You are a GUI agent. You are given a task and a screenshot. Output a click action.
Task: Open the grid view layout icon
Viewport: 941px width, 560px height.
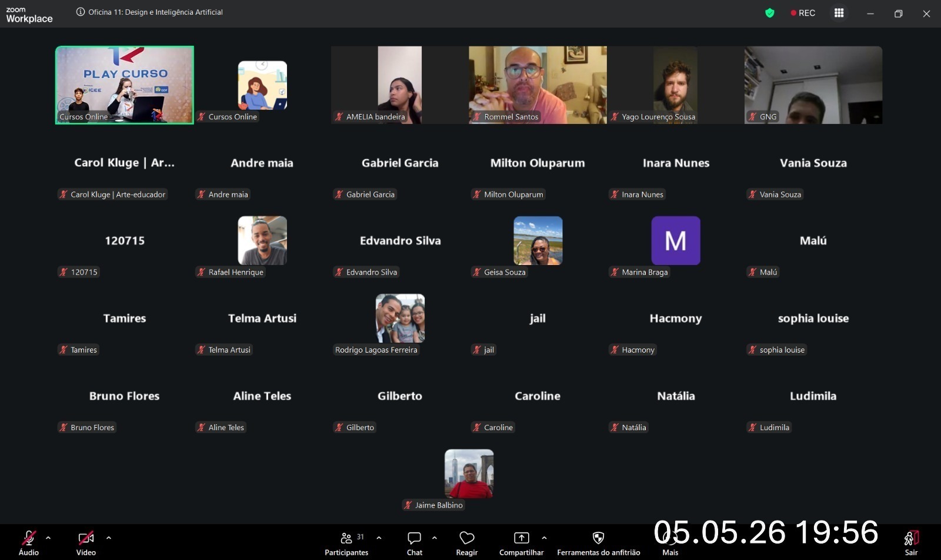[x=839, y=13]
